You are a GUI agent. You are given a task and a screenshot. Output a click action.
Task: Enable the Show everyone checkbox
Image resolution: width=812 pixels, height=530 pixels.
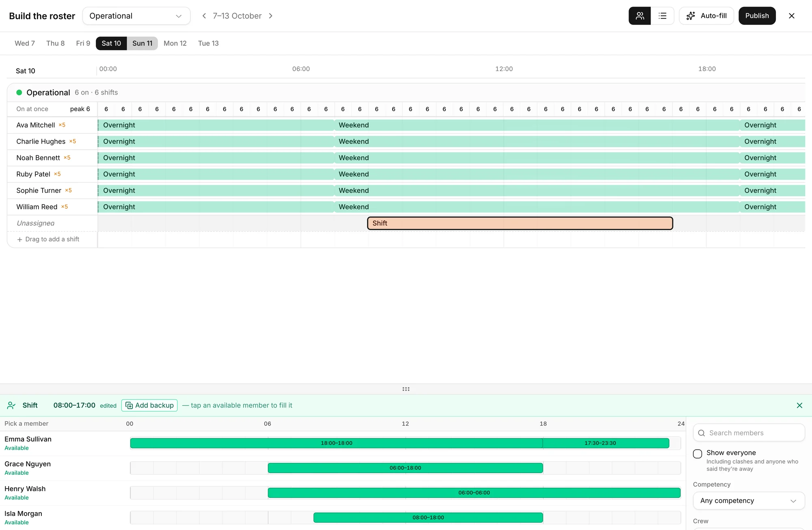tap(698, 454)
